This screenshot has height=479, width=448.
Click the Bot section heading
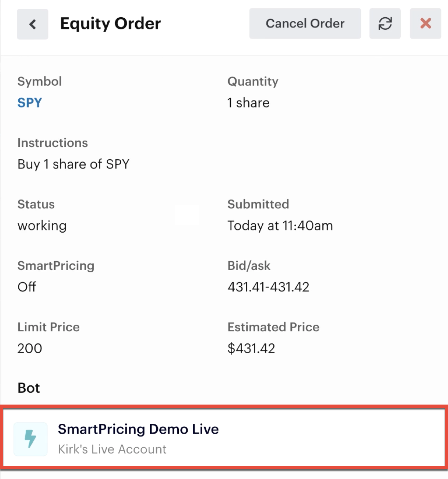click(x=29, y=388)
